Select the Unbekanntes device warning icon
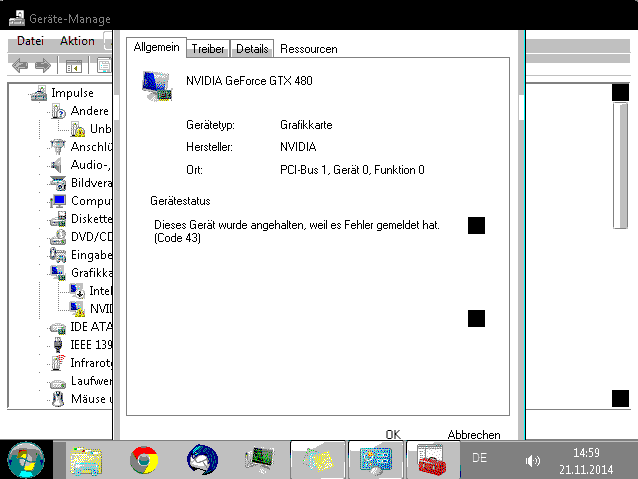Image resolution: width=638 pixels, height=479 pixels. pos(77,129)
